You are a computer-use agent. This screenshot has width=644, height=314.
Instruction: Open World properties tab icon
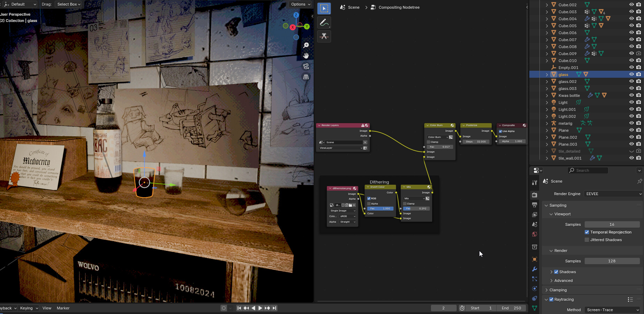[535, 234]
